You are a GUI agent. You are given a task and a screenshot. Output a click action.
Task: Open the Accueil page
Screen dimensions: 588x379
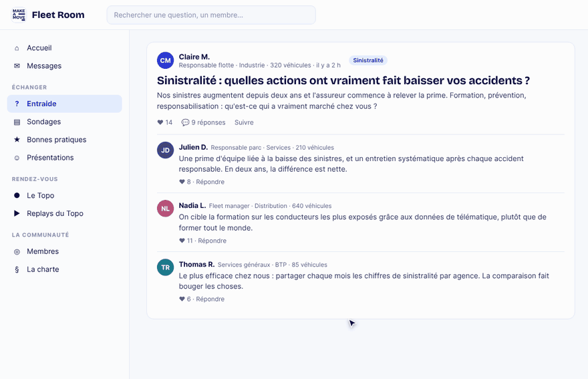click(x=65, y=48)
